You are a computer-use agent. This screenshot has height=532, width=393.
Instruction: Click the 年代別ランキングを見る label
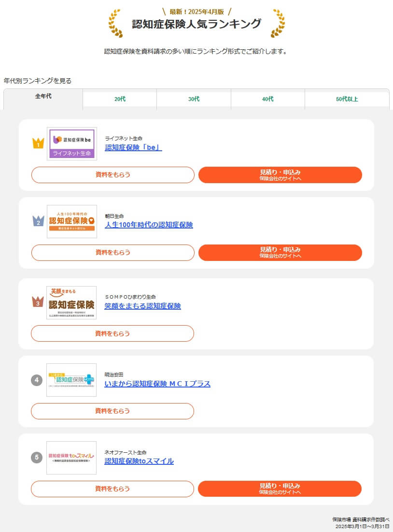pos(38,81)
